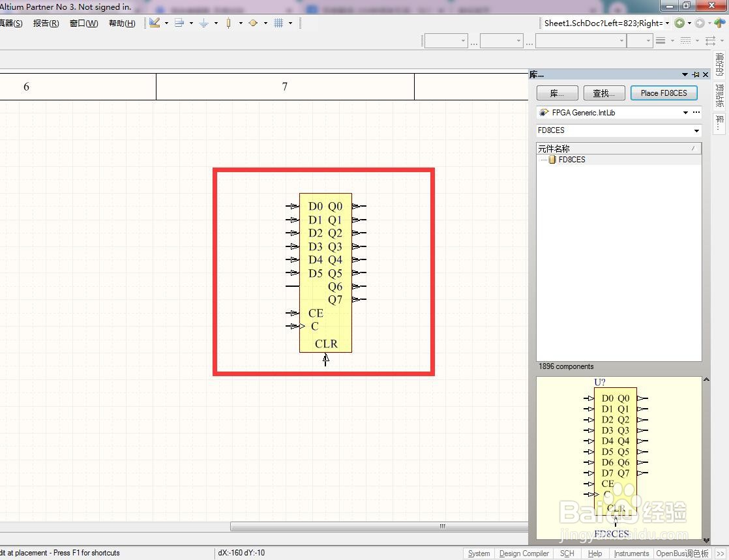Image resolution: width=729 pixels, height=560 pixels.
Task: Open the grids tool icon
Action: (x=278, y=23)
